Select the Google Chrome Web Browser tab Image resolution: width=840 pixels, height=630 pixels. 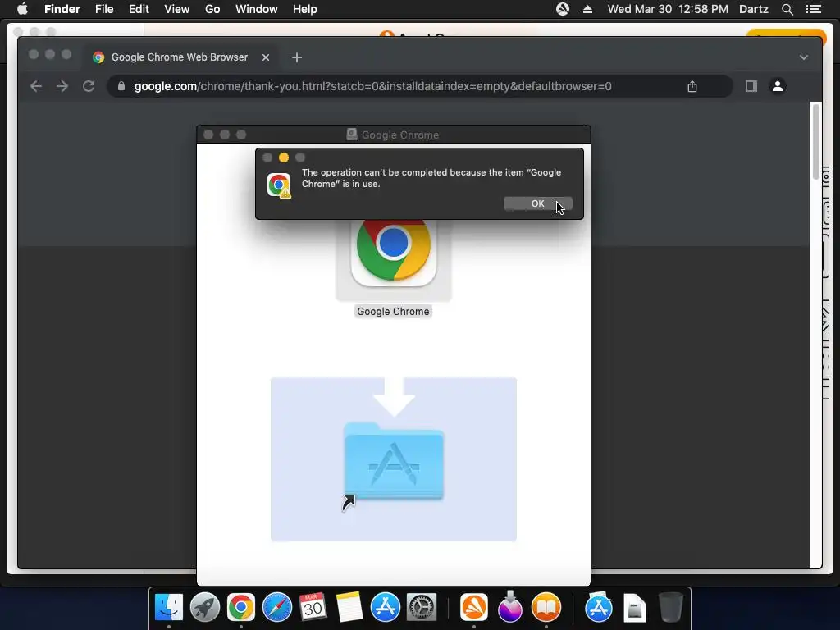[x=180, y=57]
